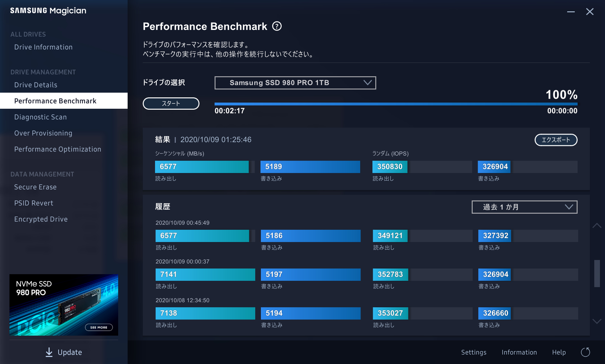Click the refresh icon at bottom right
605x364 pixels.
tap(585, 352)
